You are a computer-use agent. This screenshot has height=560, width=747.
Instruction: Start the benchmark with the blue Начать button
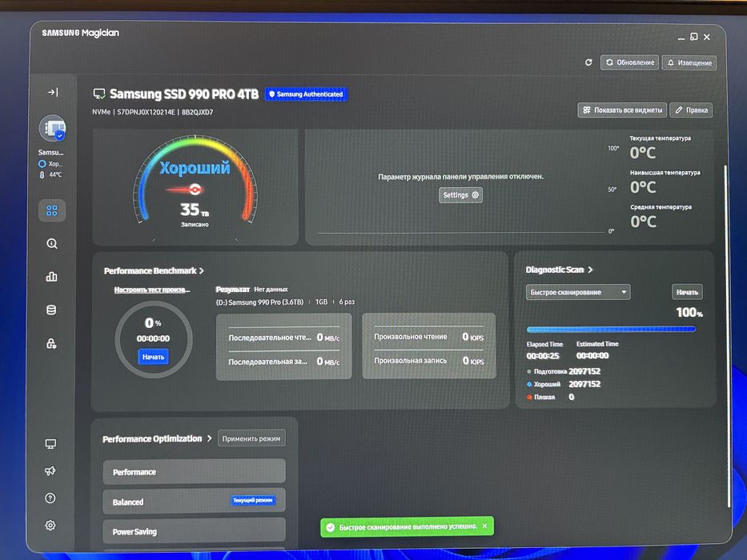(x=153, y=357)
